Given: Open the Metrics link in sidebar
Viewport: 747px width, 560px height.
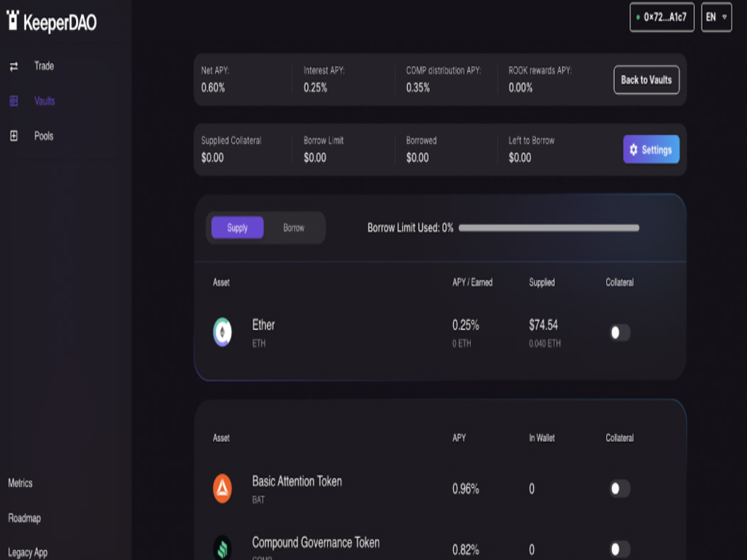Looking at the screenshot, I should (20, 483).
